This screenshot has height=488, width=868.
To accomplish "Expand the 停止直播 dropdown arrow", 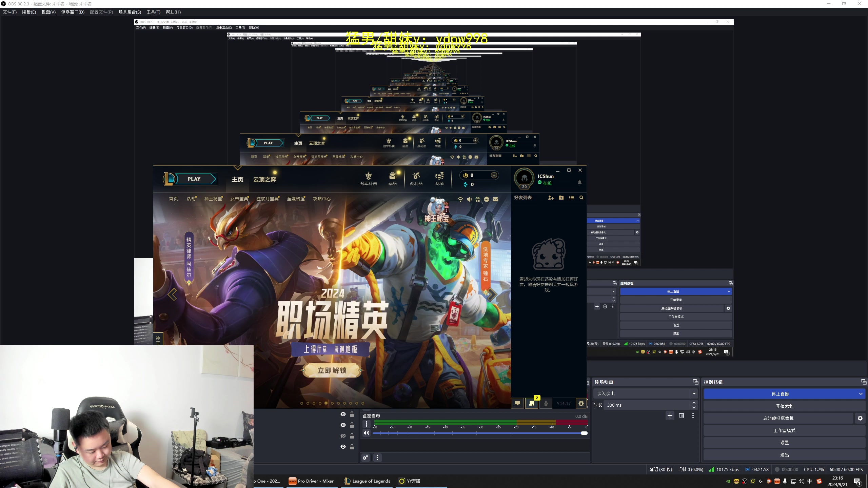I will click(x=861, y=394).
